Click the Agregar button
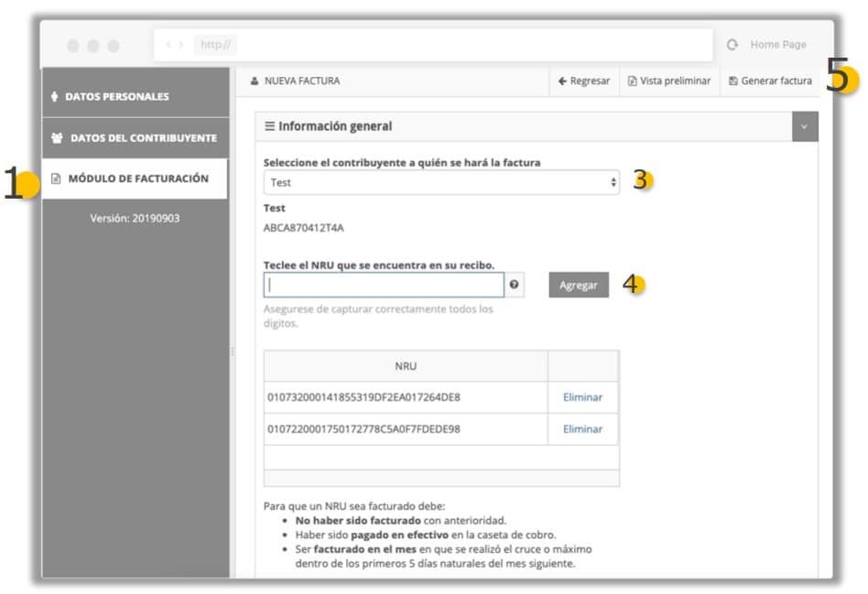 (579, 285)
